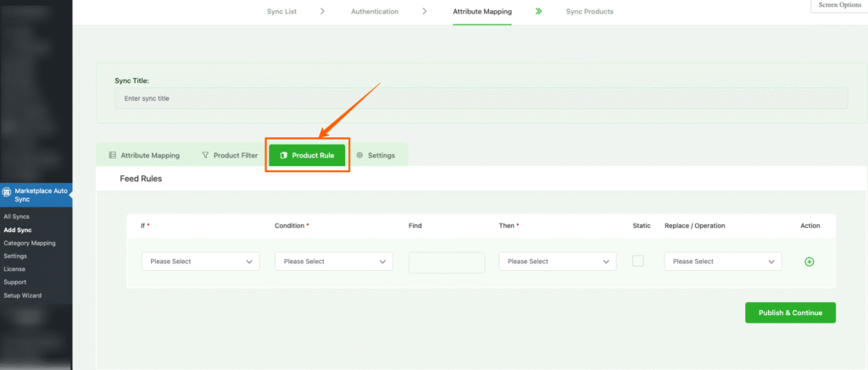Open the Then dropdown

pyautogui.click(x=558, y=262)
